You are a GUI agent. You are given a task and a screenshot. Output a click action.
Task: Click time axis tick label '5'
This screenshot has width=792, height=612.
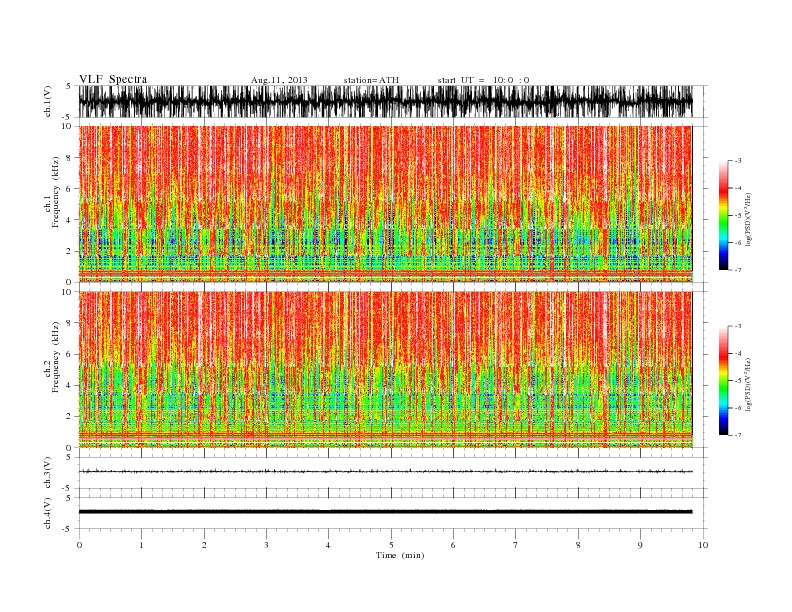coord(391,545)
